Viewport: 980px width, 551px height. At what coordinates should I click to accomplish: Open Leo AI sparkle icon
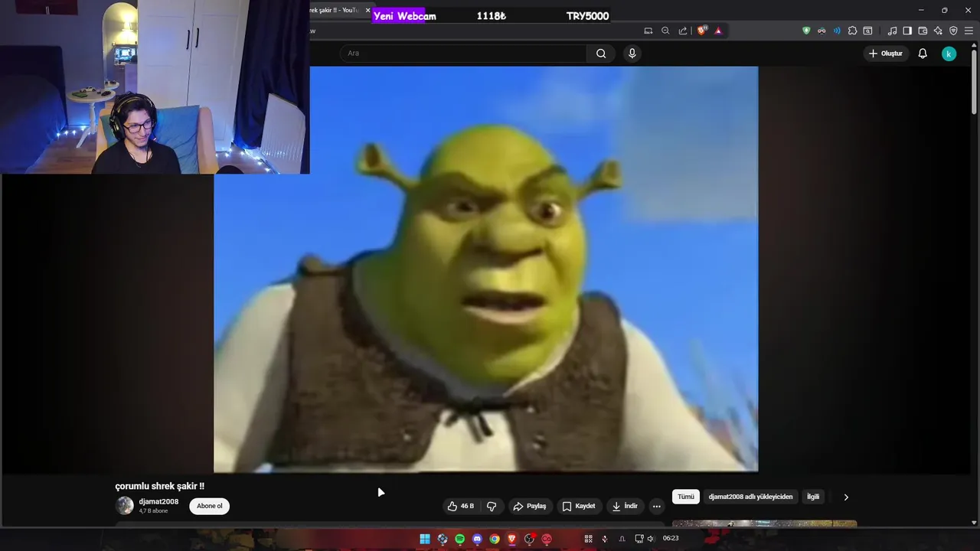[x=938, y=31]
